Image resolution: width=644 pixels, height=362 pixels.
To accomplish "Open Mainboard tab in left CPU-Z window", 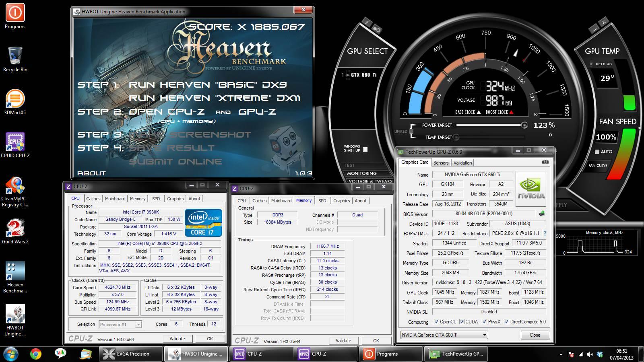I will pos(115,199).
